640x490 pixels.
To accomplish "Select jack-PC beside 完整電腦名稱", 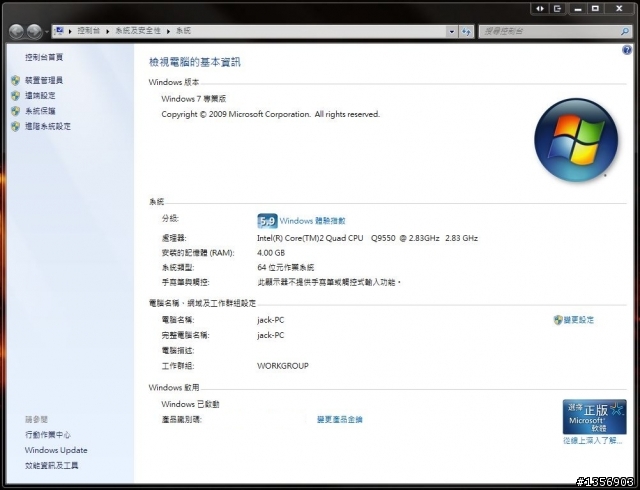I will click(271, 335).
